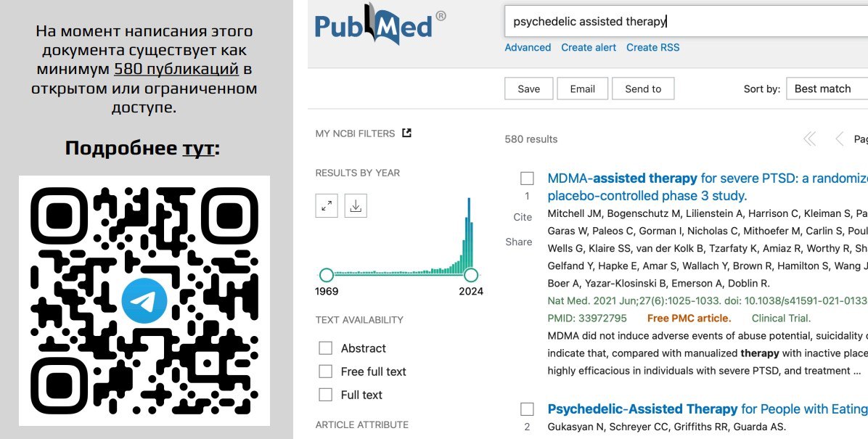Open the Advanced search link
The image size is (868, 439).
click(528, 48)
